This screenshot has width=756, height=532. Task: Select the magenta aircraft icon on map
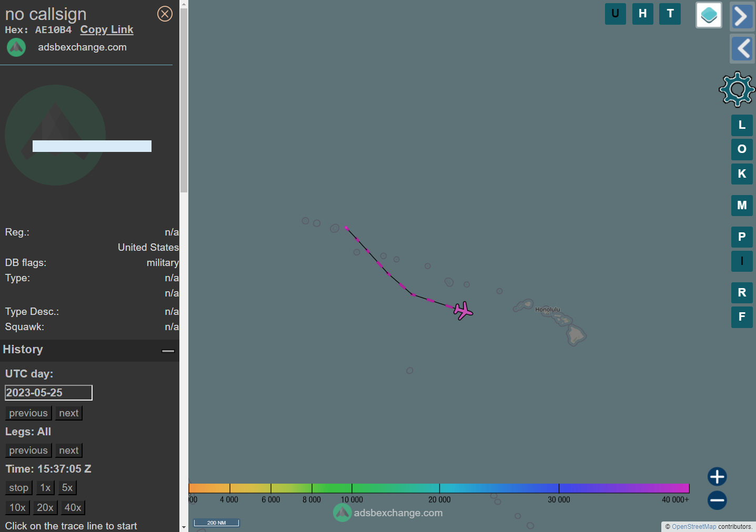[x=463, y=311]
